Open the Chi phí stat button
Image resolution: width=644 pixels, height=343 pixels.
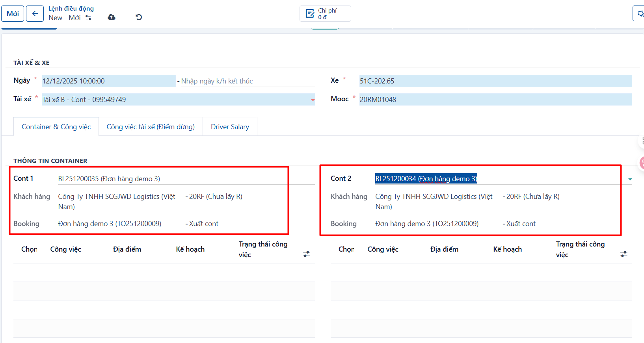point(325,14)
